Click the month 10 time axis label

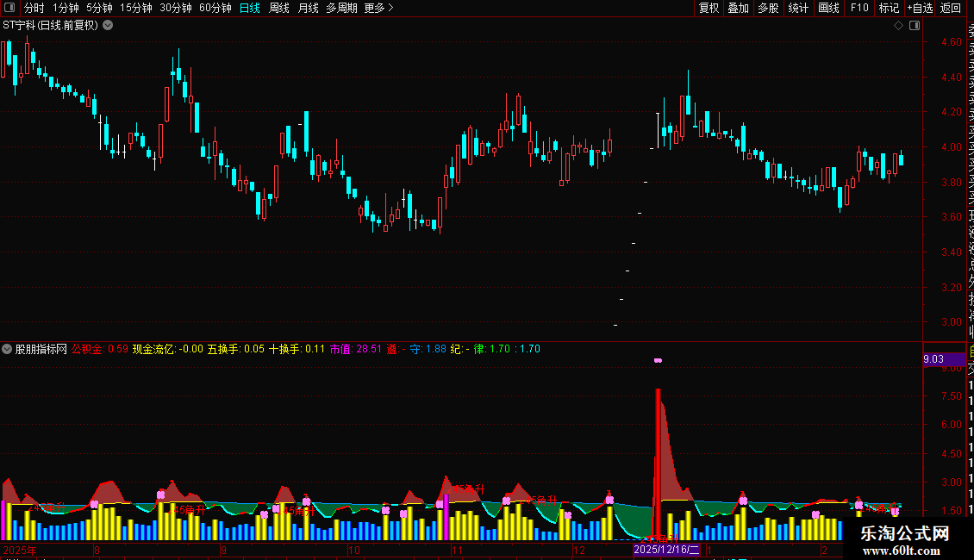[x=353, y=550]
